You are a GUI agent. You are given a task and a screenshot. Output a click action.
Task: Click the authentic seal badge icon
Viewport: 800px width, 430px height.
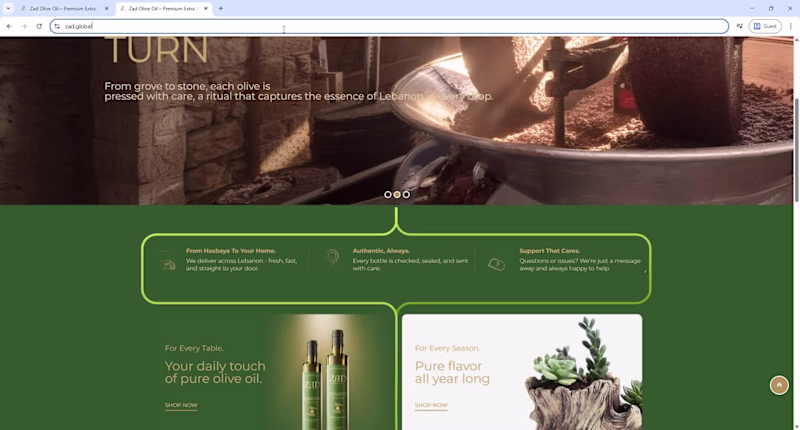(332, 257)
